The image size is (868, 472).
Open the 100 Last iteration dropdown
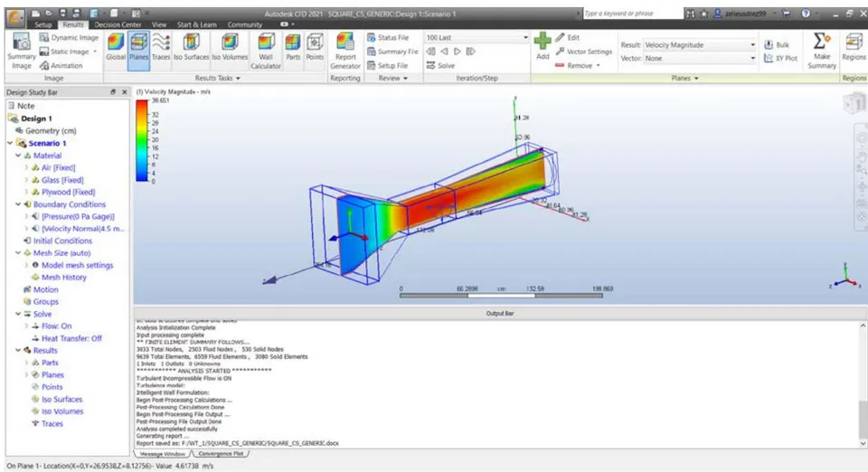[x=476, y=38]
